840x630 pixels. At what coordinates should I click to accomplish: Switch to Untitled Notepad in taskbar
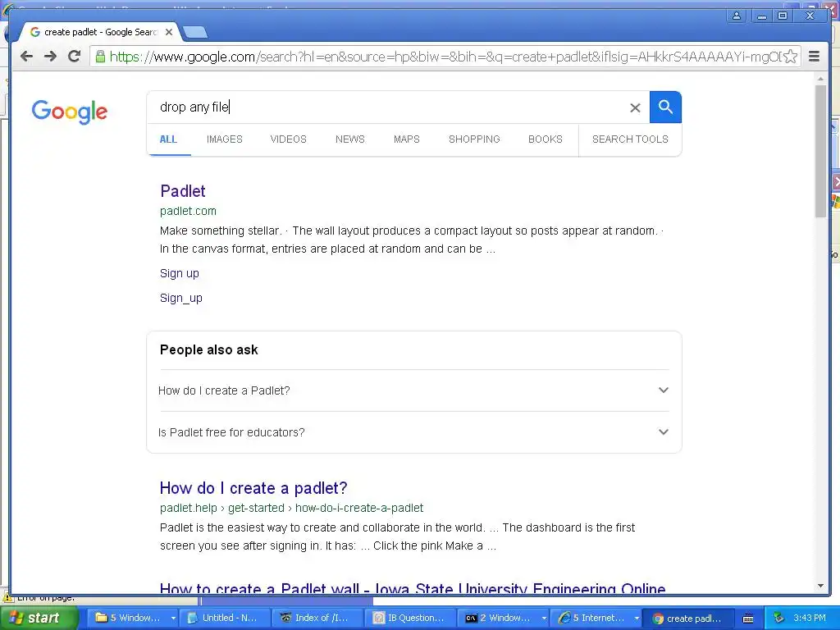click(x=225, y=618)
